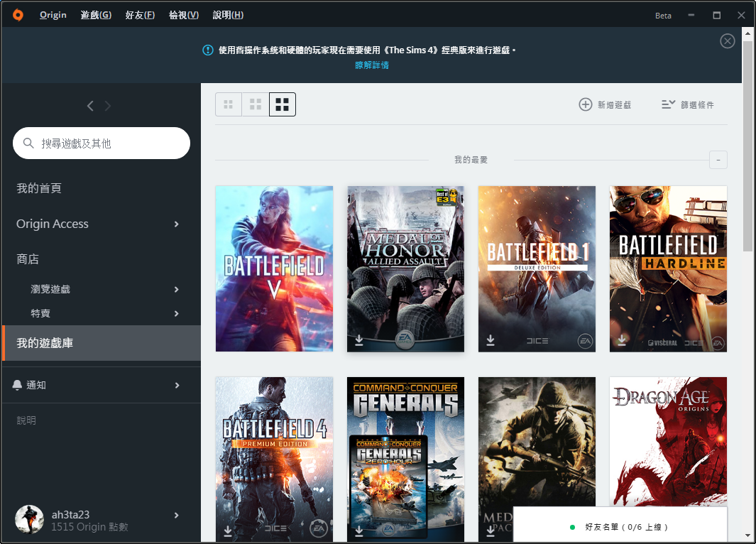Image resolution: width=756 pixels, height=544 pixels.
Task: Collapse the 我的最愛 section
Action: click(718, 160)
